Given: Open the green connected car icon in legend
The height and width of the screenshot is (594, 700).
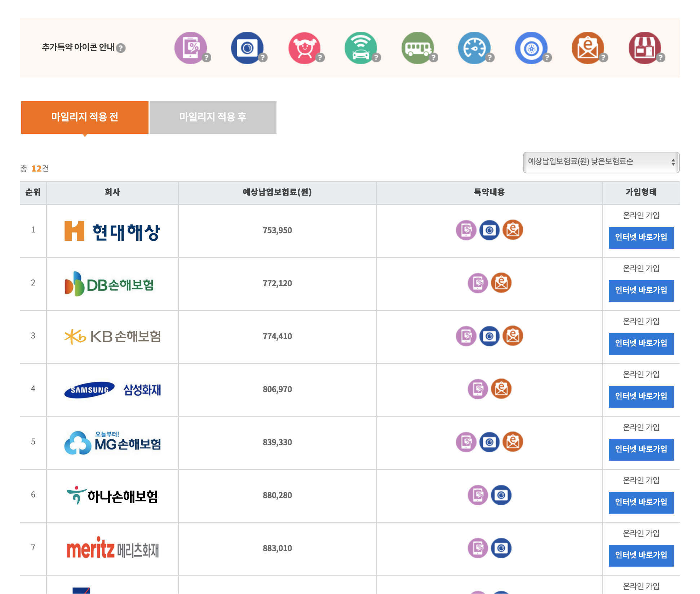Looking at the screenshot, I should 361,48.
